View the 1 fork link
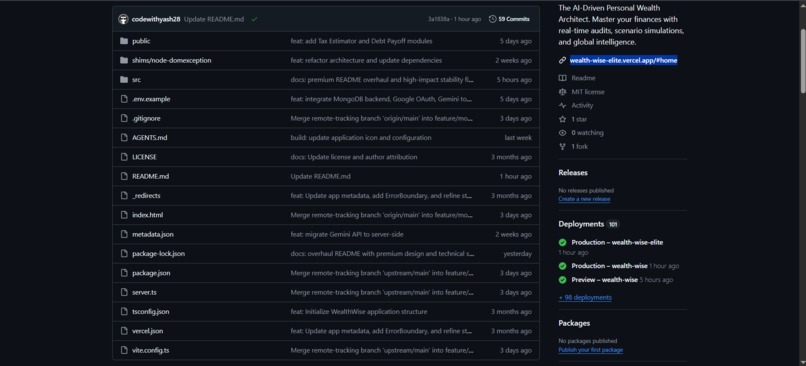This screenshot has height=366, width=806. (x=579, y=147)
